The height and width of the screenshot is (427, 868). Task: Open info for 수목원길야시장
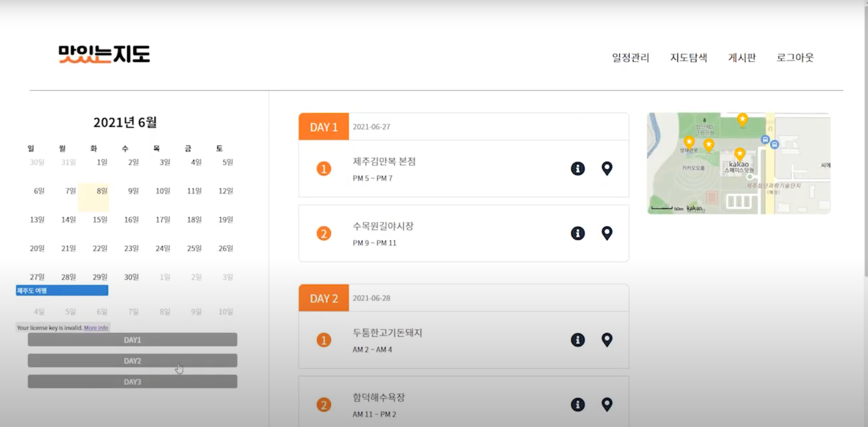pyautogui.click(x=578, y=233)
